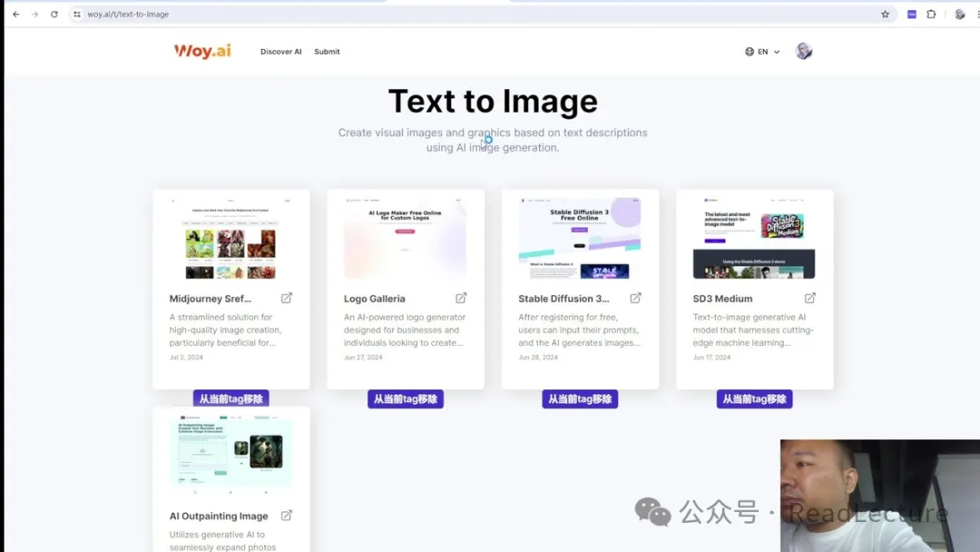Click the Woy.ai logo
980x552 pixels.
click(202, 51)
